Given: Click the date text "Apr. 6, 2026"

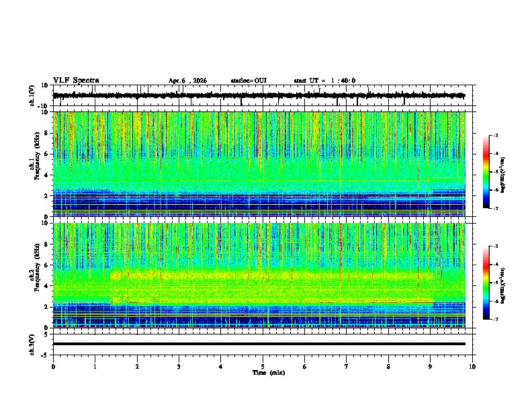Looking at the screenshot, I should pyautogui.click(x=187, y=81).
